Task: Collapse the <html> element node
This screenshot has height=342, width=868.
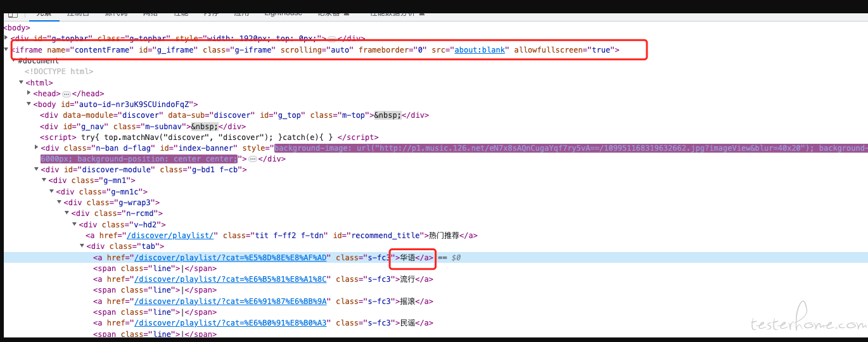Action: tap(21, 82)
